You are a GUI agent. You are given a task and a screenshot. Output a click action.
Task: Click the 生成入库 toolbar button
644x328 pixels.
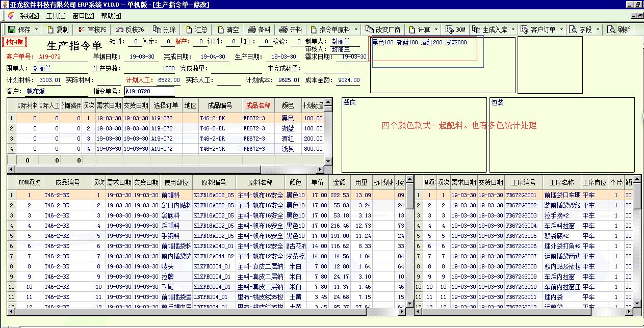(x=490, y=30)
